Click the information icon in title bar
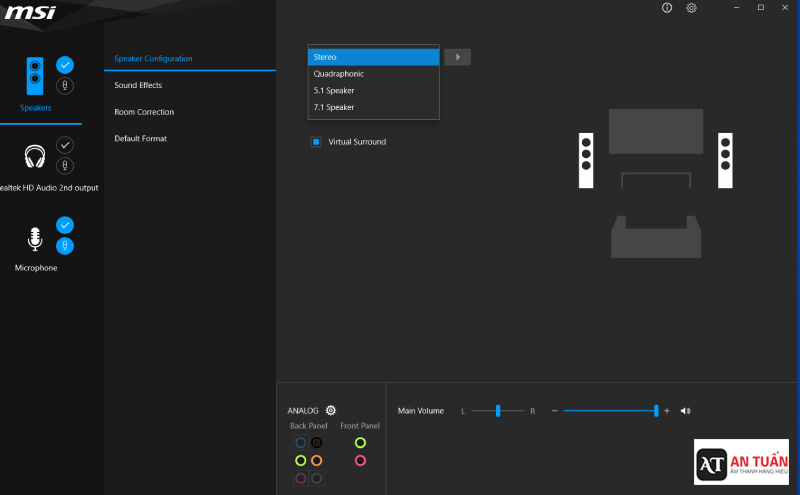Screen dimensions: 800x495 pos(667,8)
